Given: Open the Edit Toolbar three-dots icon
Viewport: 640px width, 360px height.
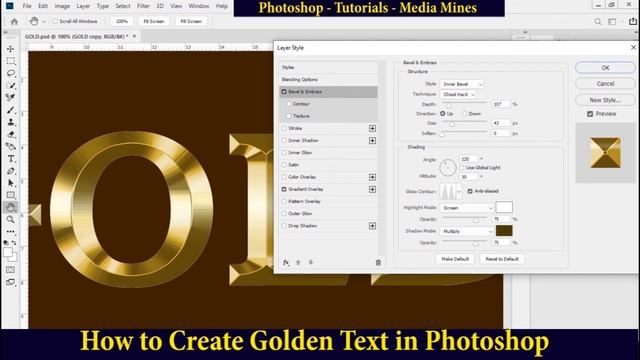Looking at the screenshot, I should click(x=11, y=232).
